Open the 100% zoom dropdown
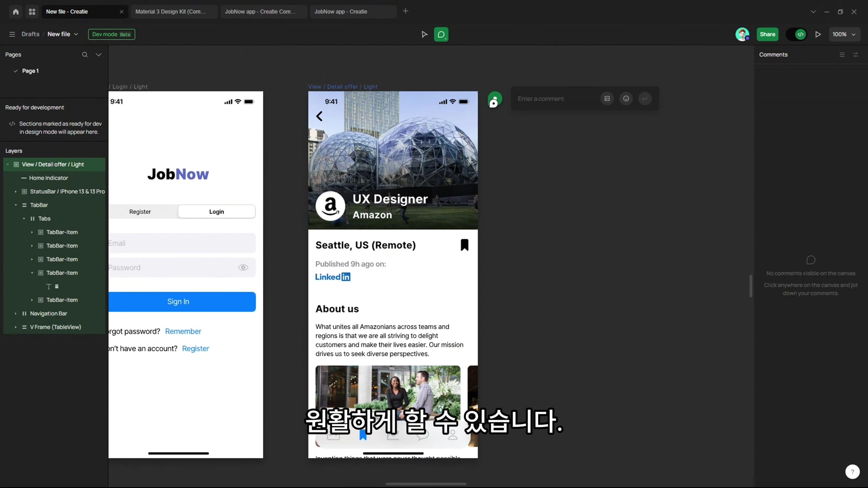The image size is (868, 488). coord(844,34)
